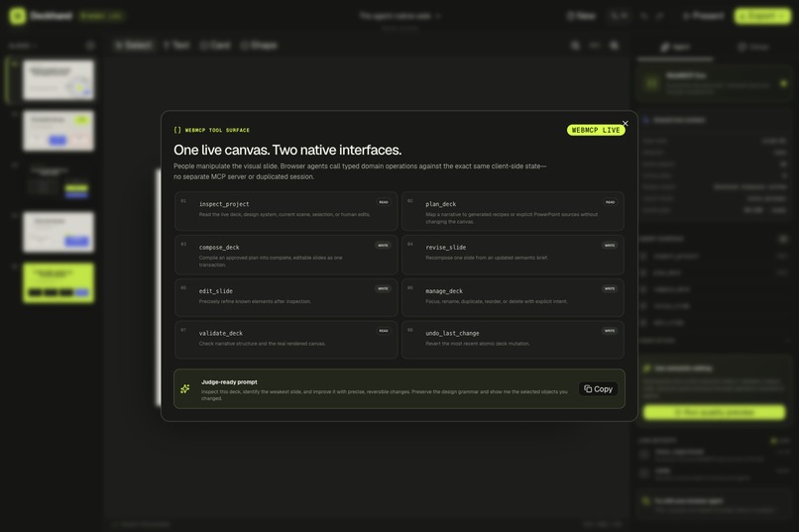Click the green Export button in background
Screen dimensions: 799x532
click(762, 16)
